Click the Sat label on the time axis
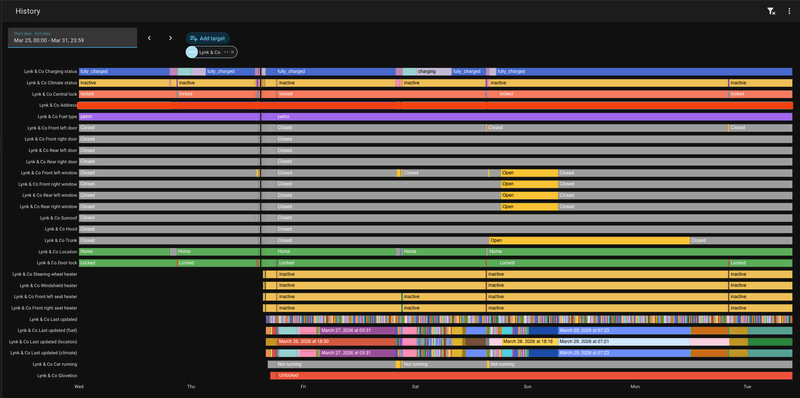800x398 pixels. (415, 387)
